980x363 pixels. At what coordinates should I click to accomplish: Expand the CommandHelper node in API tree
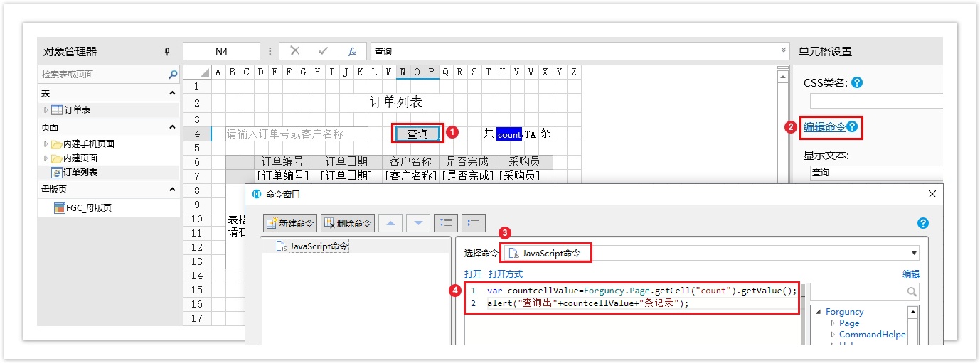click(x=833, y=335)
